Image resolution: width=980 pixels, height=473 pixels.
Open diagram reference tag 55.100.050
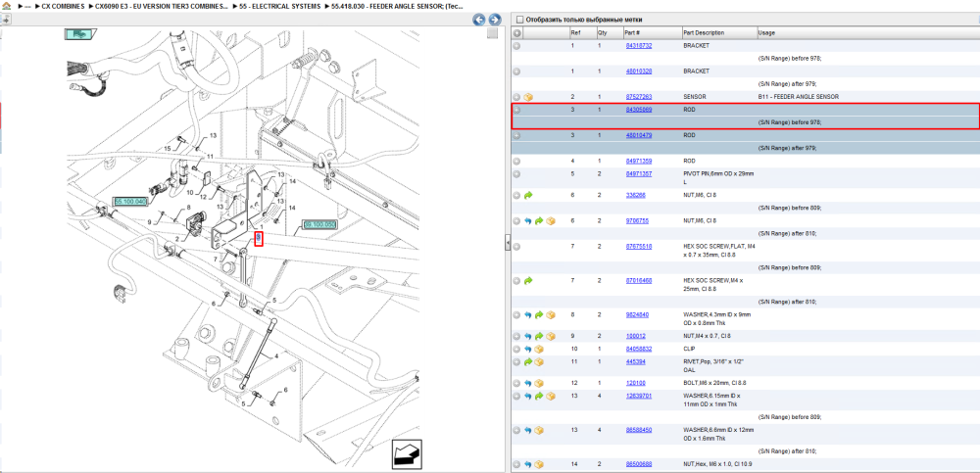point(319,224)
